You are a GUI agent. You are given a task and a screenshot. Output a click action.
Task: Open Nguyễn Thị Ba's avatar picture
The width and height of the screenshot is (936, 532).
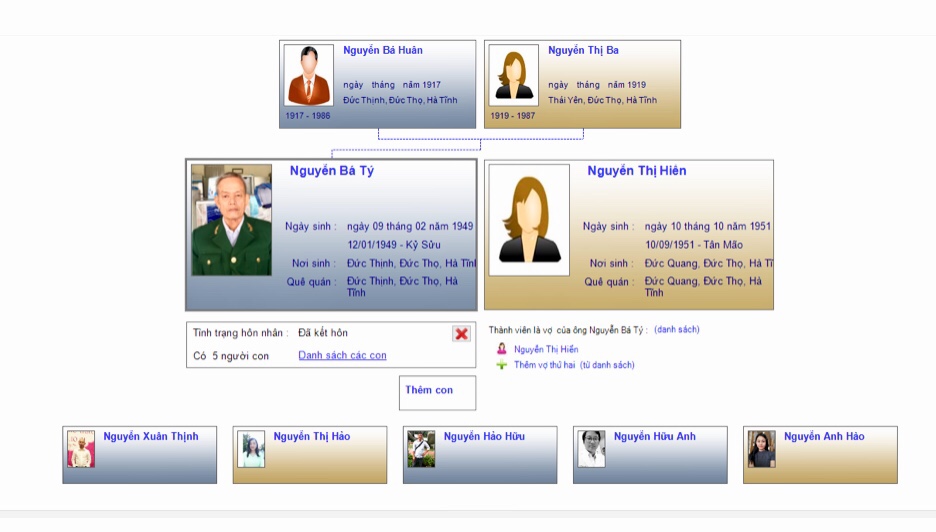[513, 75]
